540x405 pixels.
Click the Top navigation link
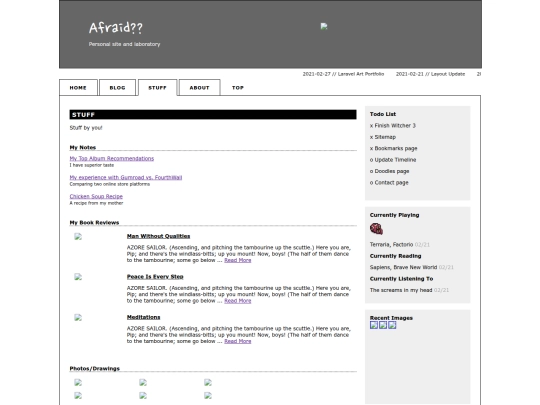[238, 87]
